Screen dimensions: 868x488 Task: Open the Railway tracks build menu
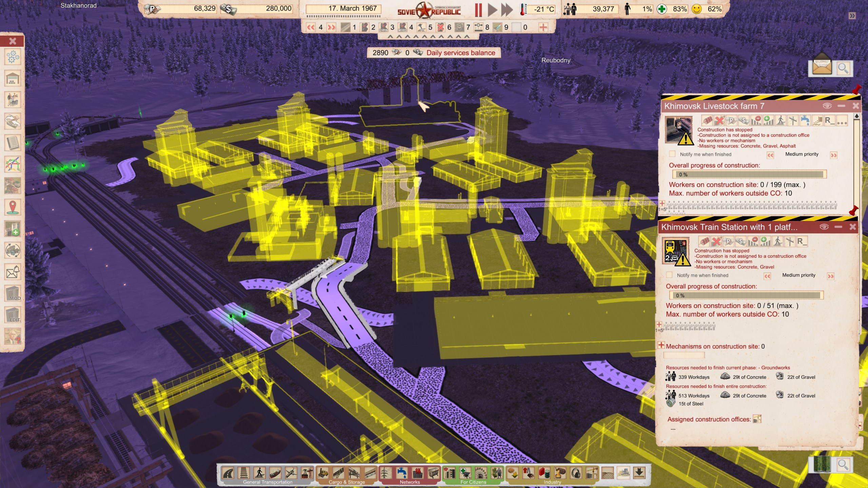243,473
